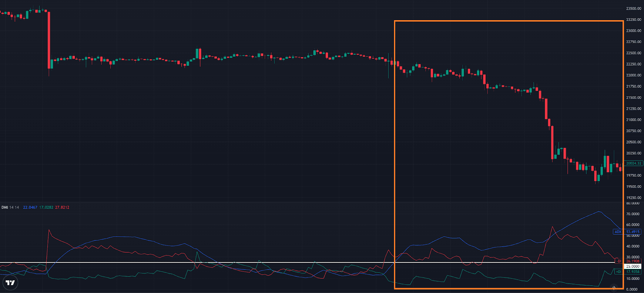Click the 25.0000 horizontal line price tag
The height and width of the screenshot is (293, 644).
click(632, 266)
